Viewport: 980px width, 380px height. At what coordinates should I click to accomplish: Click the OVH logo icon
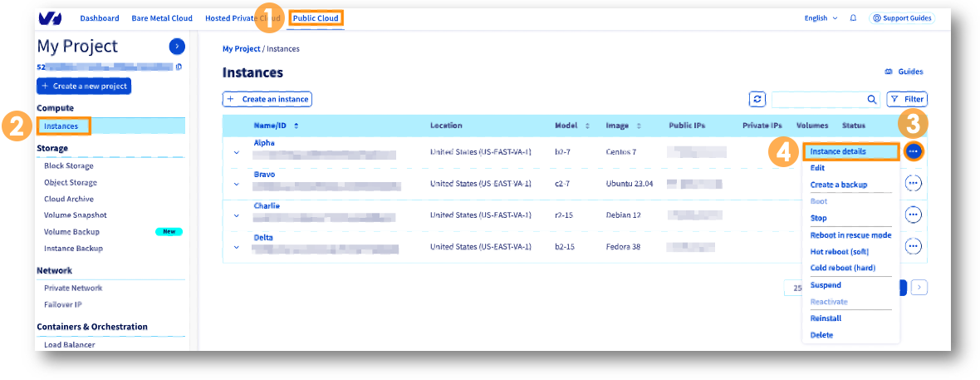click(50, 18)
